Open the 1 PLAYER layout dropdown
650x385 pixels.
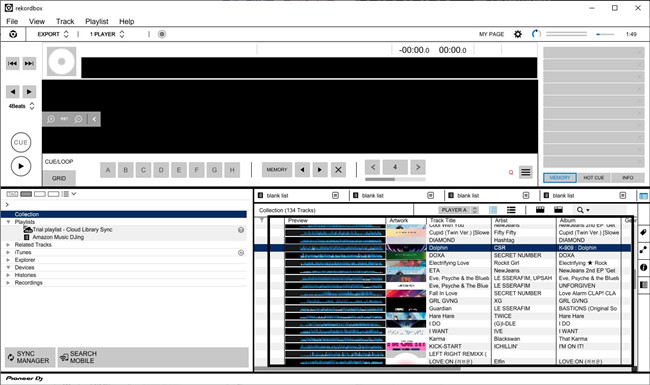coord(107,34)
